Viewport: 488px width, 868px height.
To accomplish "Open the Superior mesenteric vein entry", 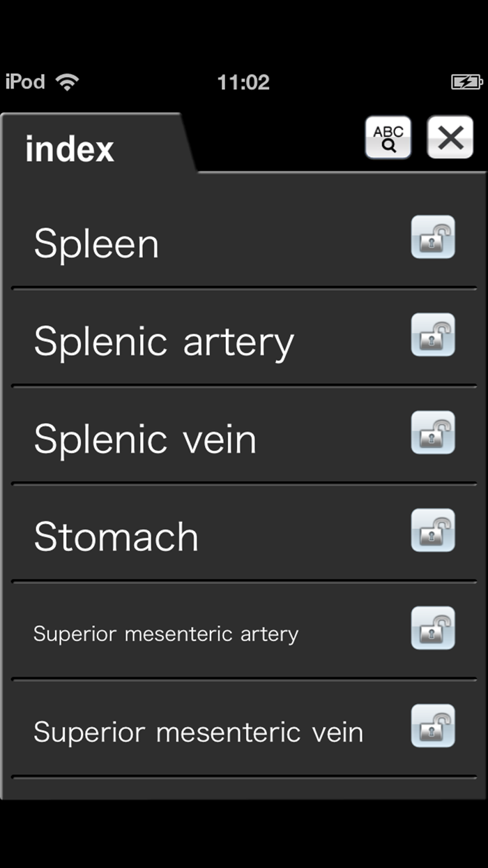I will pos(198,731).
